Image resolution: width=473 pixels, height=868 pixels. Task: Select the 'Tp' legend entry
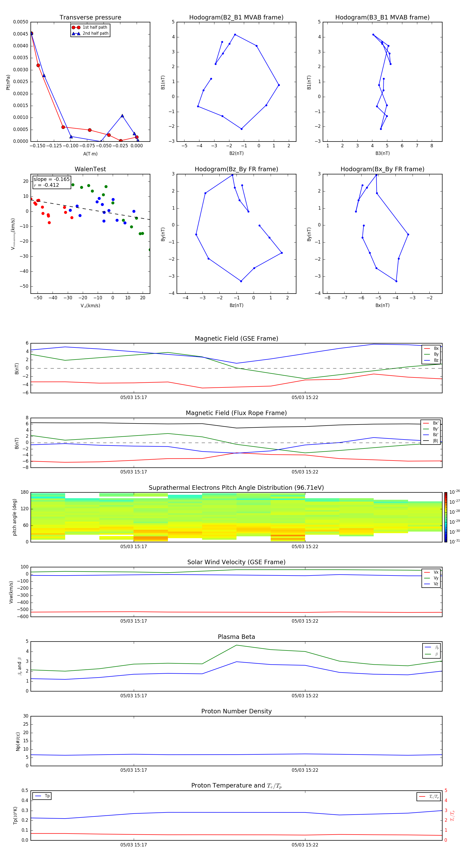pos(42,796)
